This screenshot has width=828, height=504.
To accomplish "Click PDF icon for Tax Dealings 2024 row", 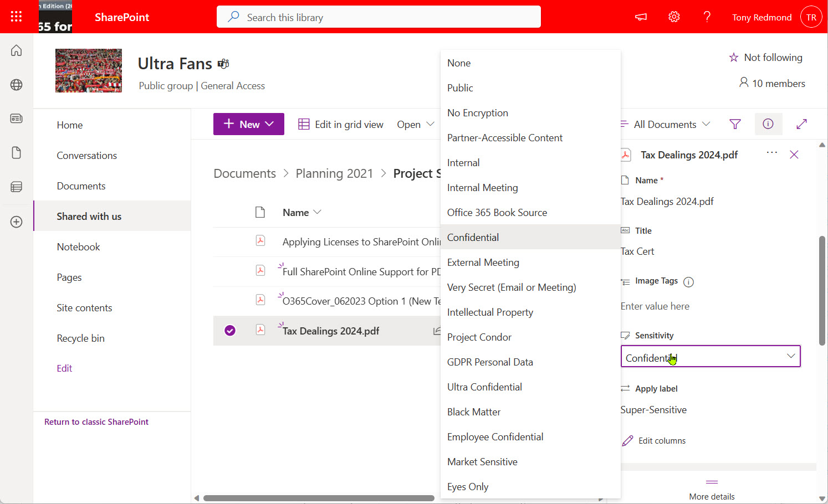I will [260, 330].
